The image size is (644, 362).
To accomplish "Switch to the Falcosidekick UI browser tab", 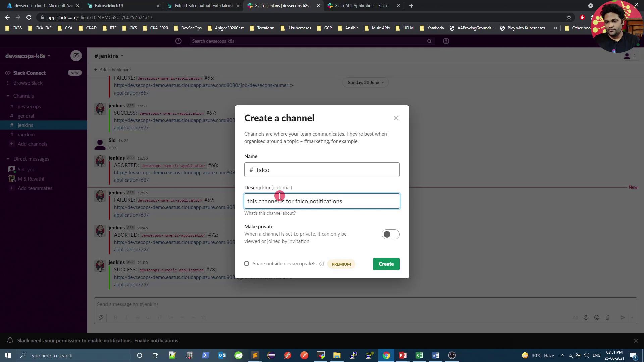I will coord(109,6).
